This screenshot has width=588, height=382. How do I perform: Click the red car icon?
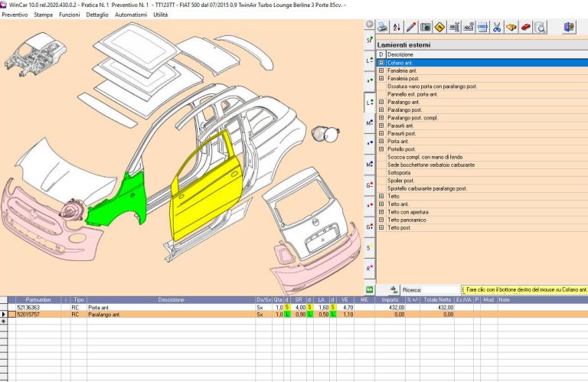526,27
